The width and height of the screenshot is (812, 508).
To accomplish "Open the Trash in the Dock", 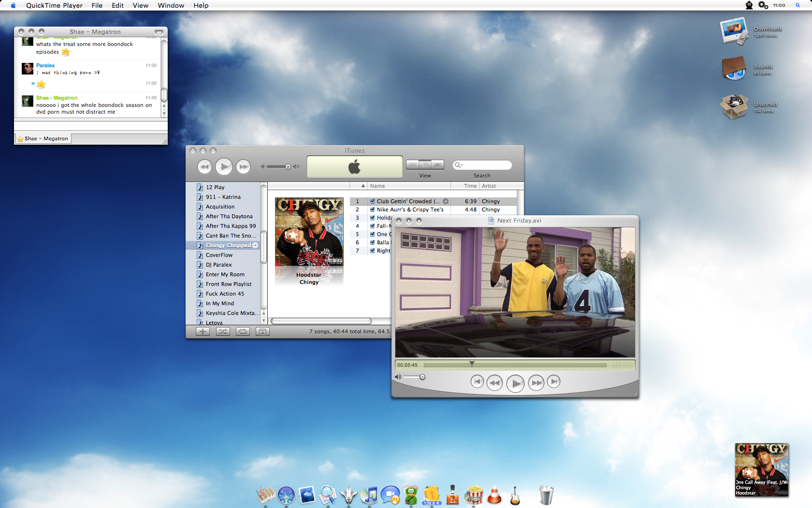I will pos(546,495).
